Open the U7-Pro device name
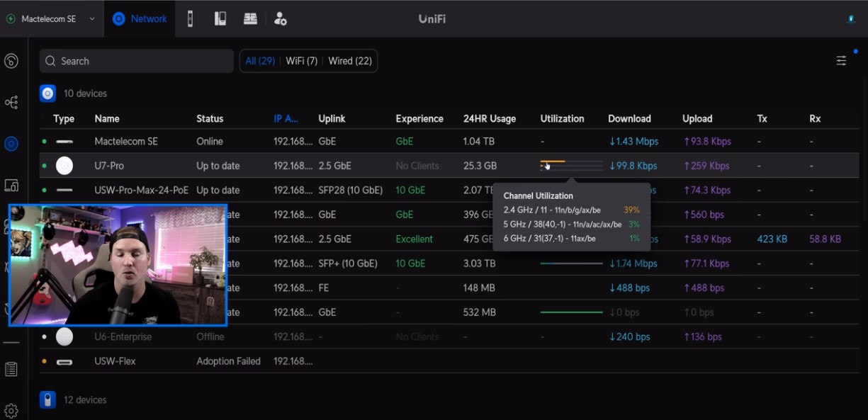The width and height of the screenshot is (868, 420). click(x=109, y=166)
